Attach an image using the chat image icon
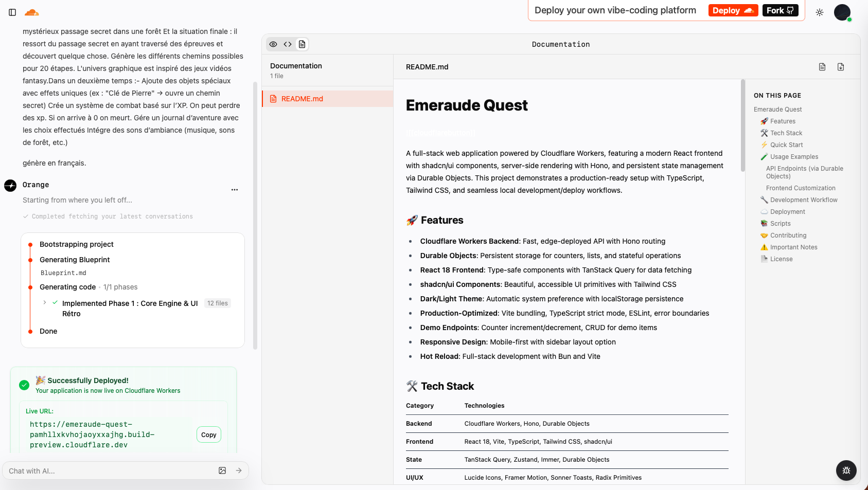This screenshot has height=490, width=868. click(222, 470)
